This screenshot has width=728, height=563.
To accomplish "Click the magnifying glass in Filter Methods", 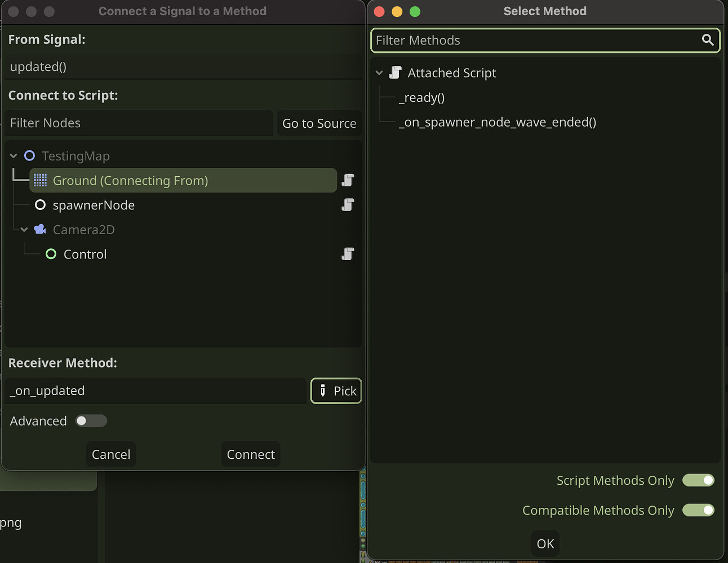I will [x=708, y=40].
